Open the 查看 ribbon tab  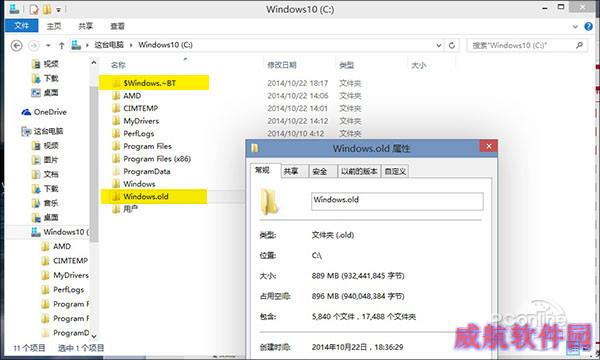click(117, 26)
